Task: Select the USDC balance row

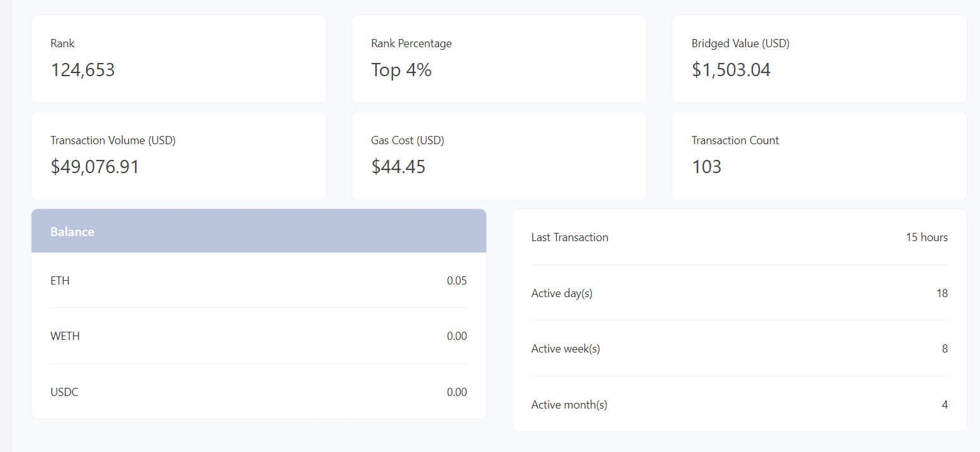Action: pyautogui.click(x=259, y=392)
